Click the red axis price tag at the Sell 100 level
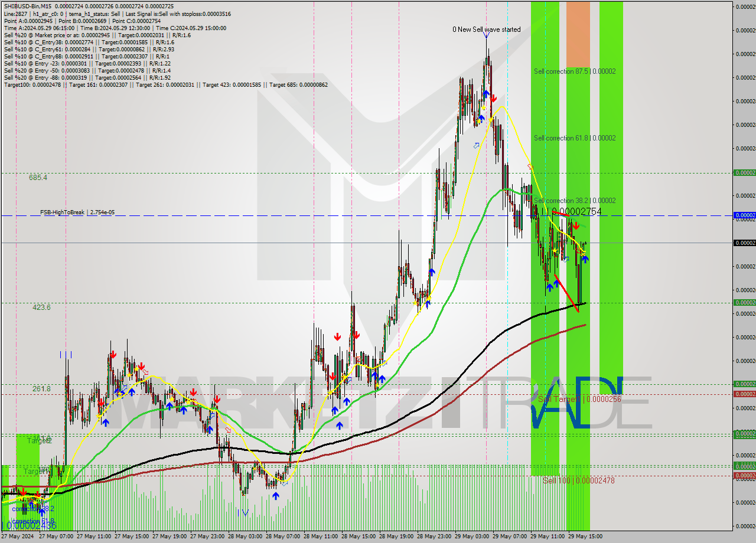 pyautogui.click(x=744, y=475)
